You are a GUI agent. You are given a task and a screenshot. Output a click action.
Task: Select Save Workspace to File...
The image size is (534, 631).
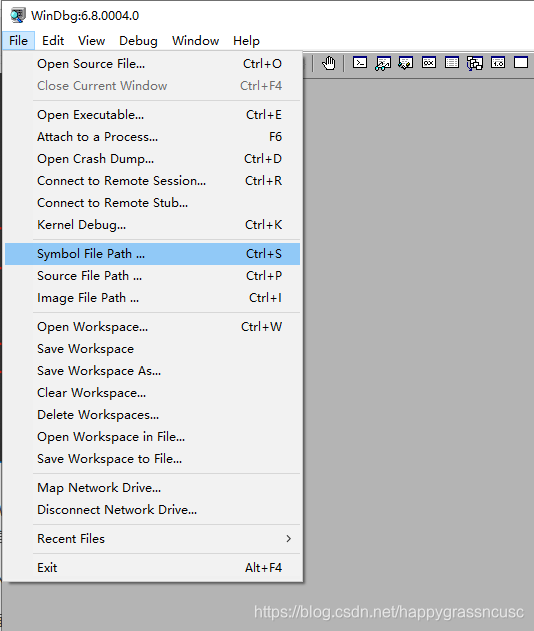point(153,459)
